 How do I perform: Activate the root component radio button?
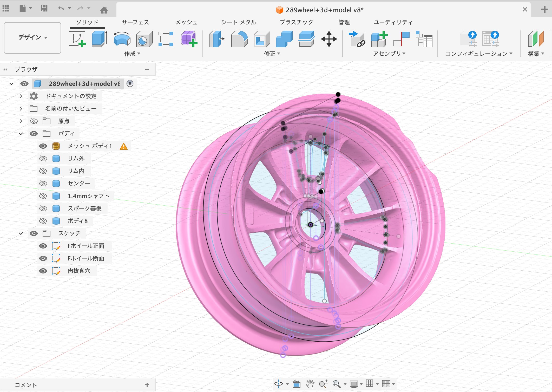130,83
